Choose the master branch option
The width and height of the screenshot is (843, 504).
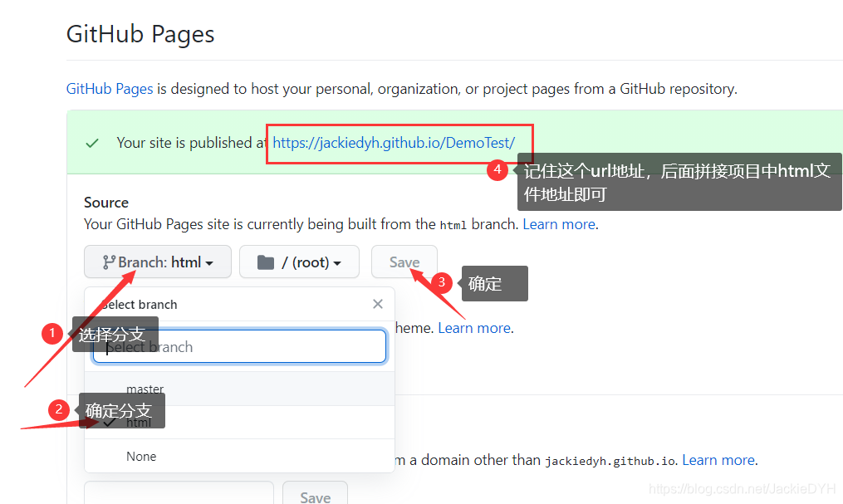click(x=239, y=389)
